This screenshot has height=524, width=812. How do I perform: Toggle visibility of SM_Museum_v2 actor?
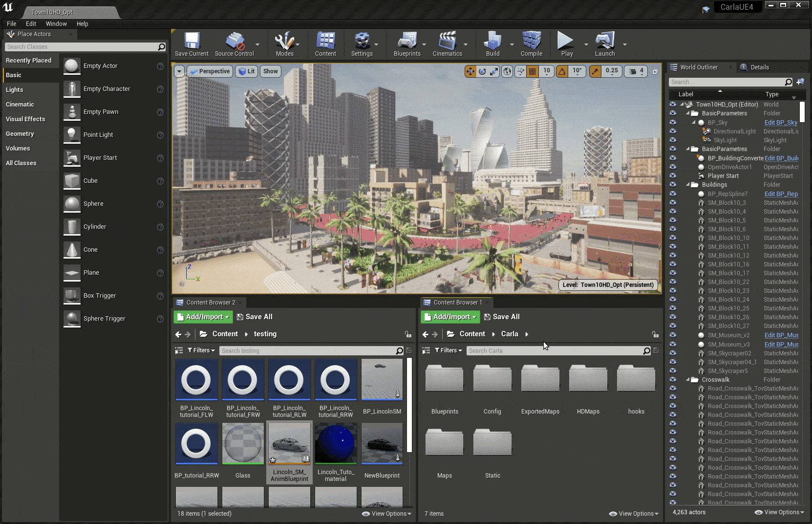[673, 335]
